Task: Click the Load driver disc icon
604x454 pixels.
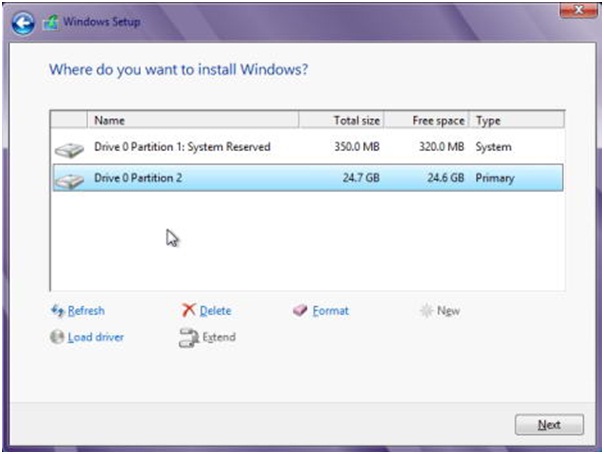Action: pyautogui.click(x=57, y=337)
